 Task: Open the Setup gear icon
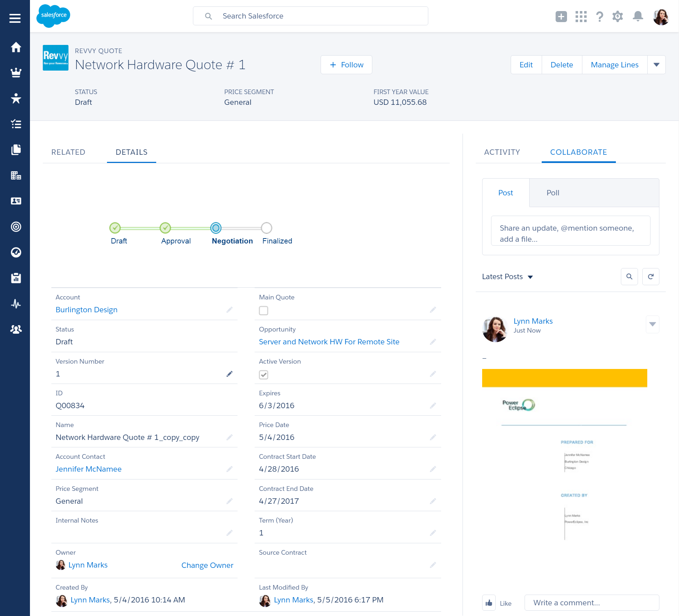618,16
